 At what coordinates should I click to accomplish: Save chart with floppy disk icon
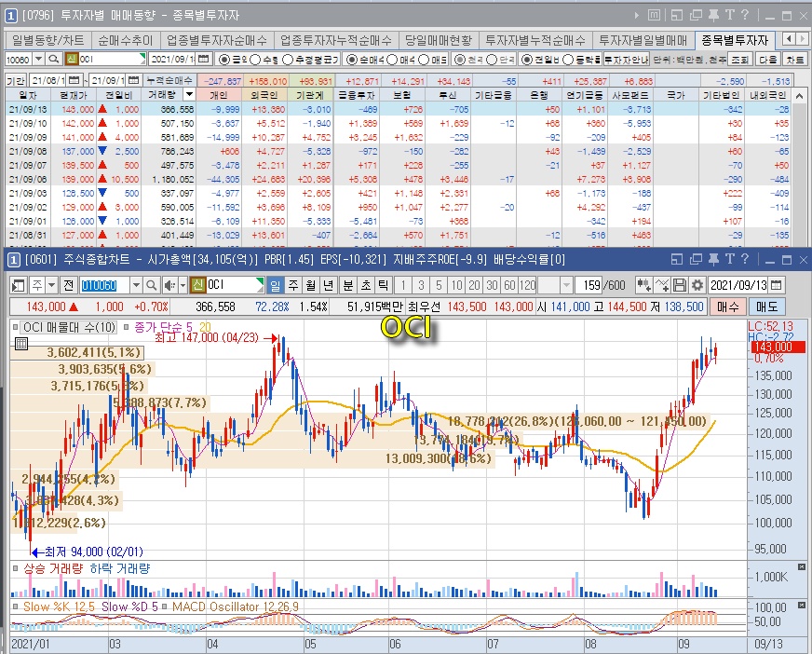coord(680,285)
